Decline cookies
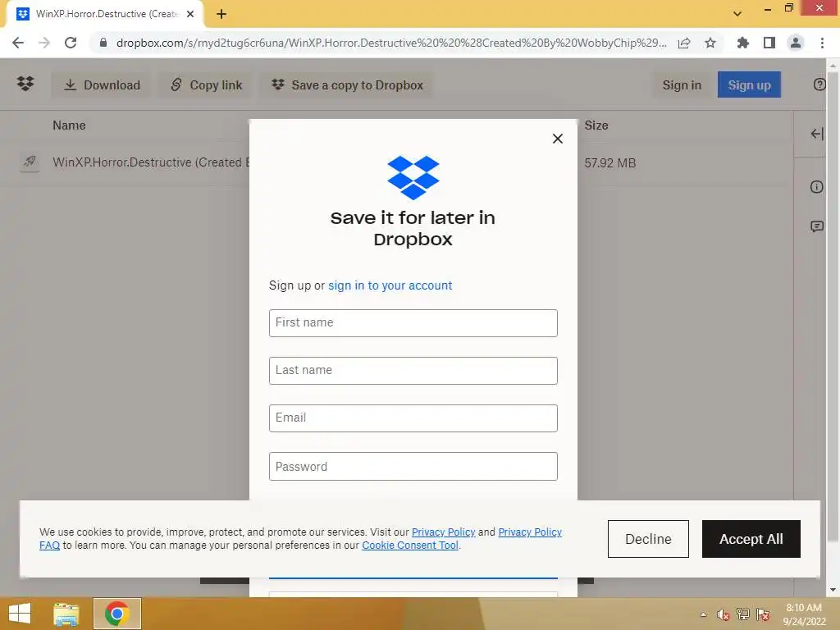 tap(648, 539)
